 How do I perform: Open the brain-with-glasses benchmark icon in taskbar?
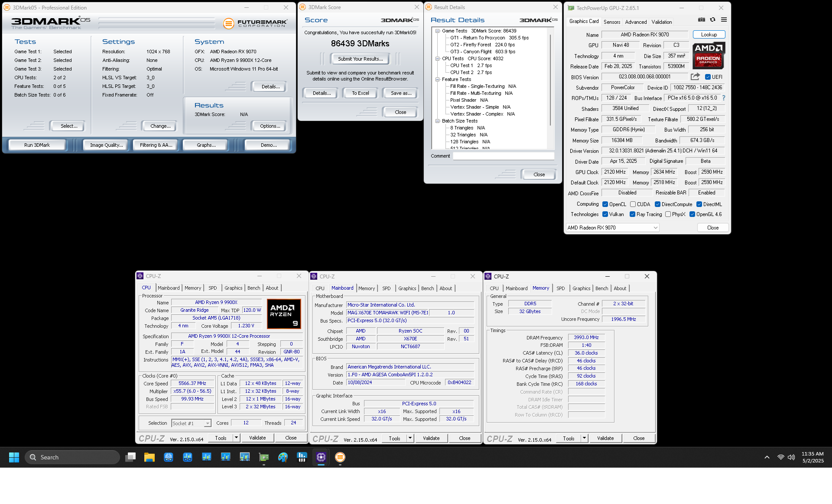click(x=169, y=457)
